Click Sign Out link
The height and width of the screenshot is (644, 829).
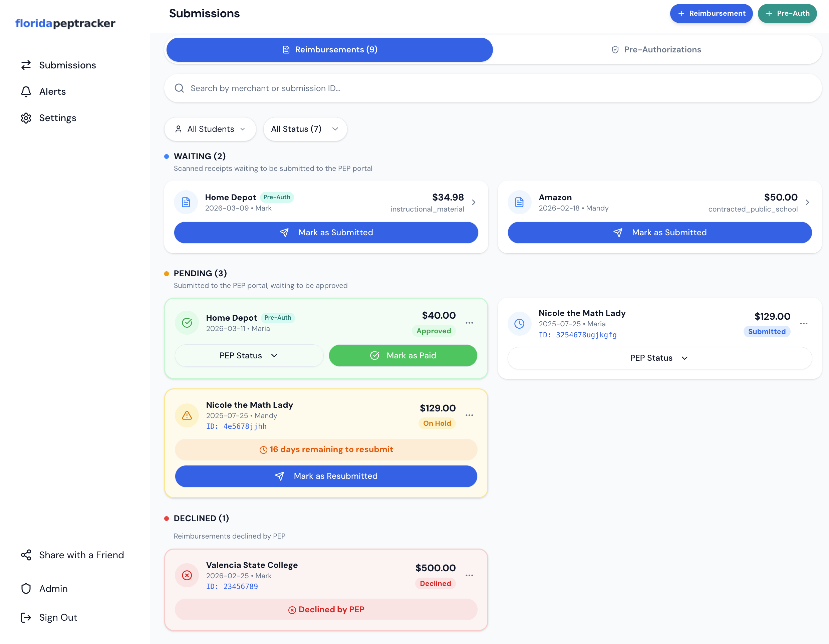tap(49, 617)
